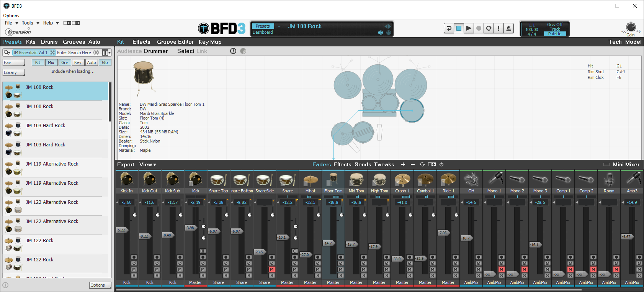Select the Hihat channel cymbal icon
Viewport: 644px width, 292px height.
point(311,179)
